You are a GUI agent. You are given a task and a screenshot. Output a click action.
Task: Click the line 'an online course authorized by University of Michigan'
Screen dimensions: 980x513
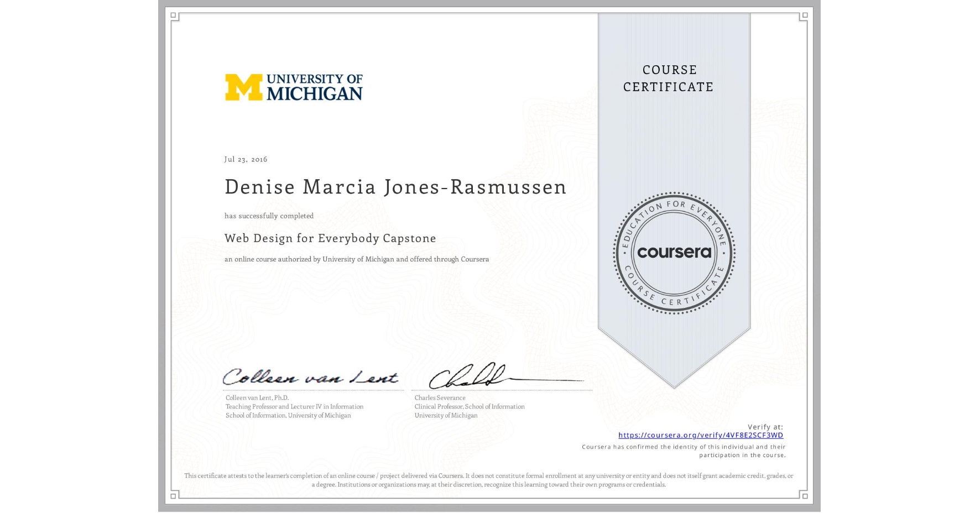[x=356, y=259]
